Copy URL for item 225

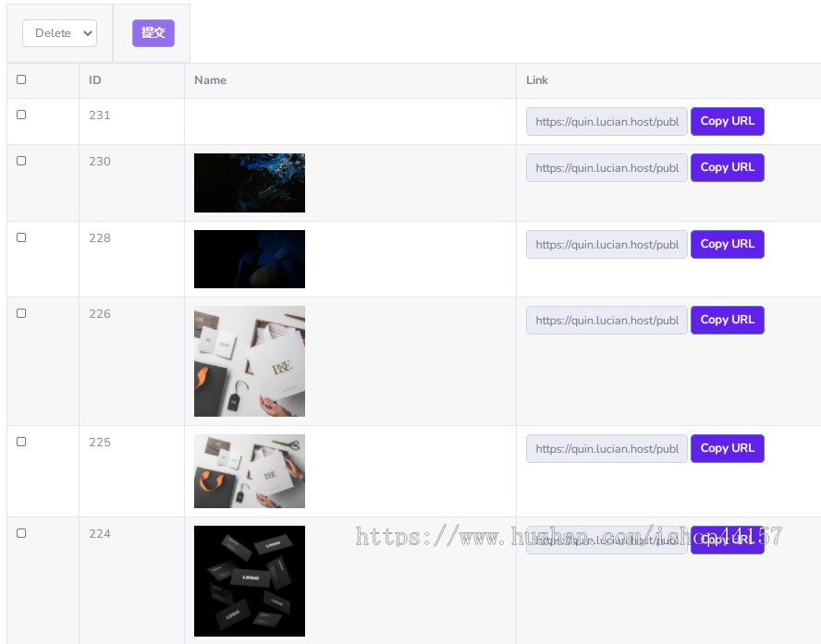[728, 448]
